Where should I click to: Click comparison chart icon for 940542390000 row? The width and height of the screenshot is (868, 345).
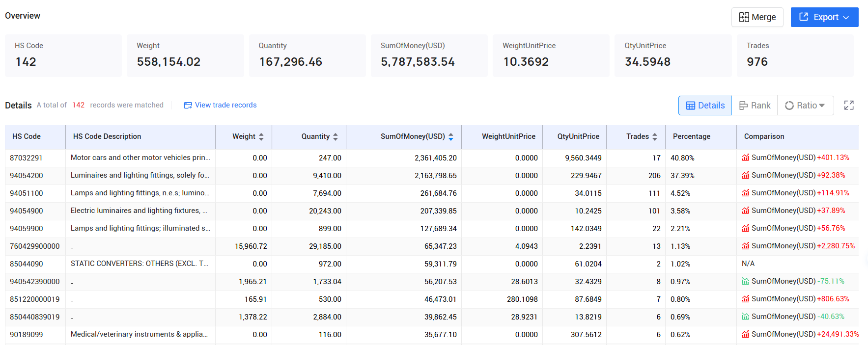pyautogui.click(x=746, y=281)
